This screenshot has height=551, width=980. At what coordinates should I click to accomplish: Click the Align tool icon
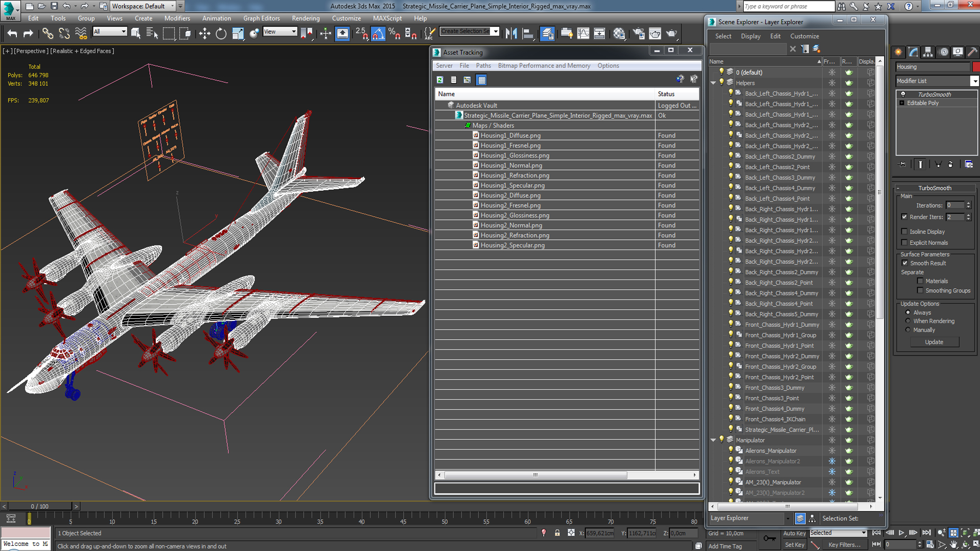(x=528, y=34)
